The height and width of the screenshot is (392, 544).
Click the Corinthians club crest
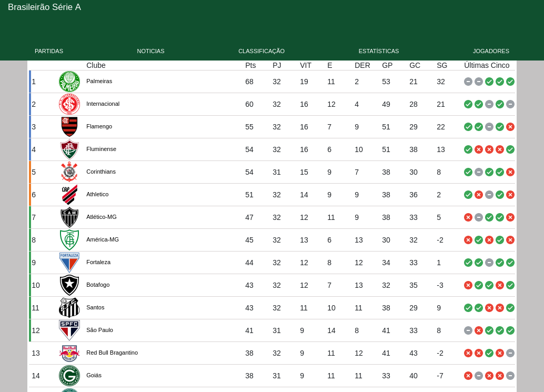click(69, 172)
